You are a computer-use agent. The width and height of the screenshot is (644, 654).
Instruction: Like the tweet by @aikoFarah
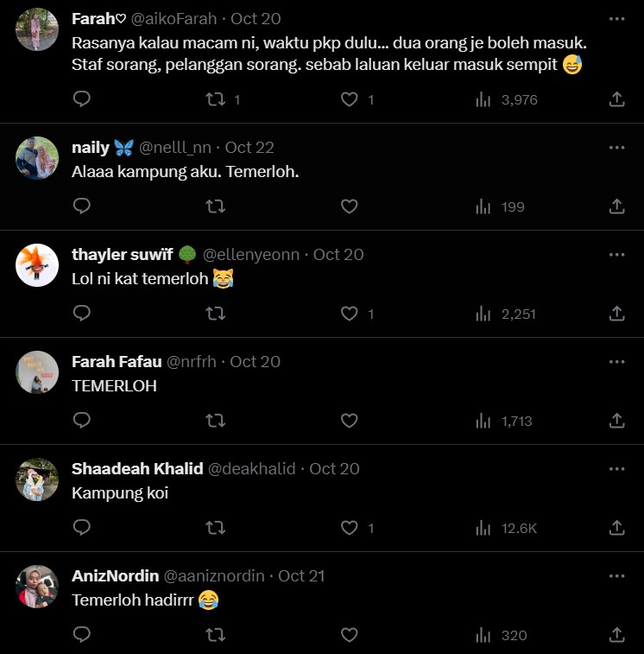349,99
